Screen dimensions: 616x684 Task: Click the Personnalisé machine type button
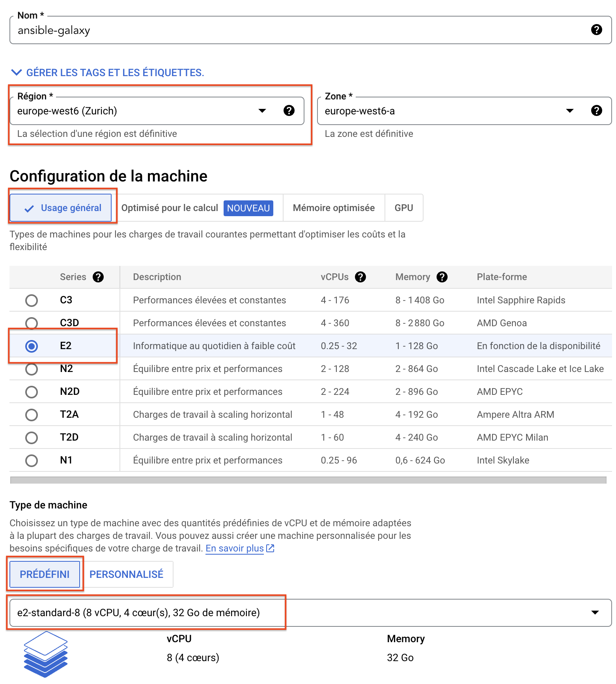tap(126, 574)
